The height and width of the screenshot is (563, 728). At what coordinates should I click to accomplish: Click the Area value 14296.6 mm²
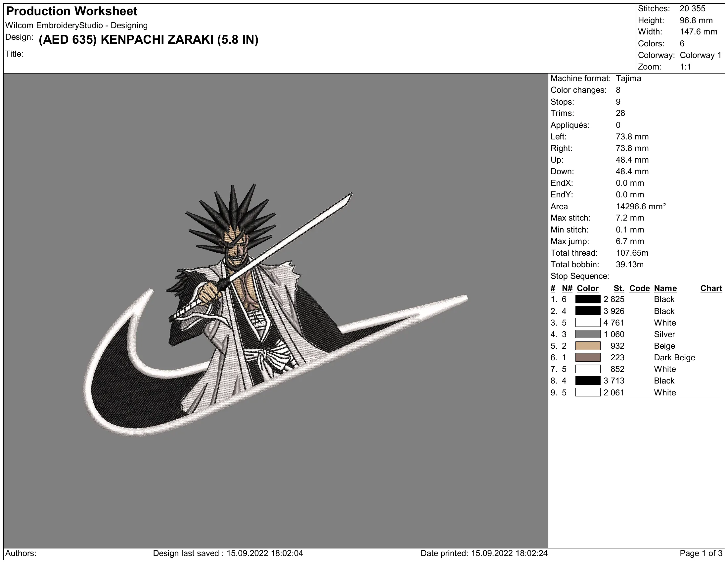click(641, 206)
